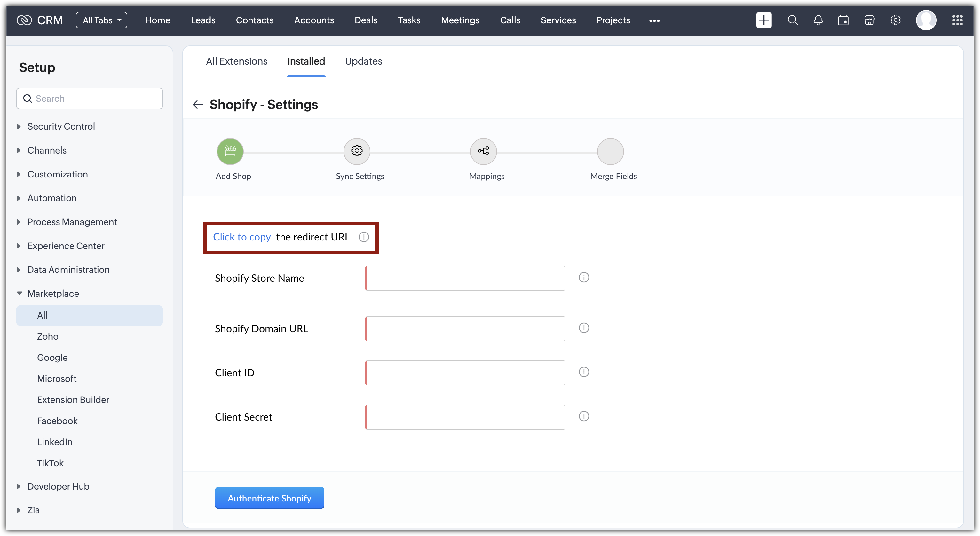Open the calendar icon in top bar
Screen dimensions: 980x536
pos(843,20)
